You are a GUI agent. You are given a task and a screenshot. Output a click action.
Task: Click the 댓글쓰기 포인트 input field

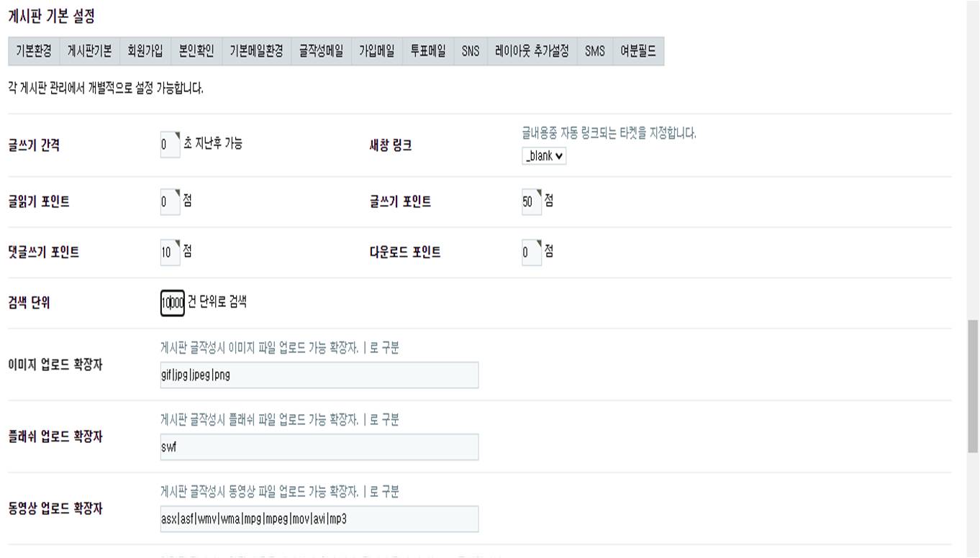click(170, 252)
